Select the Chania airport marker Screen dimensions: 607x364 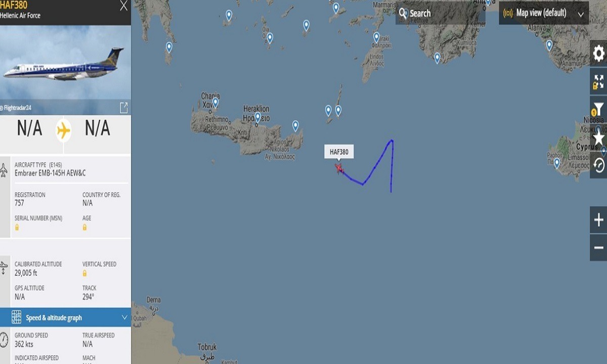(215, 103)
